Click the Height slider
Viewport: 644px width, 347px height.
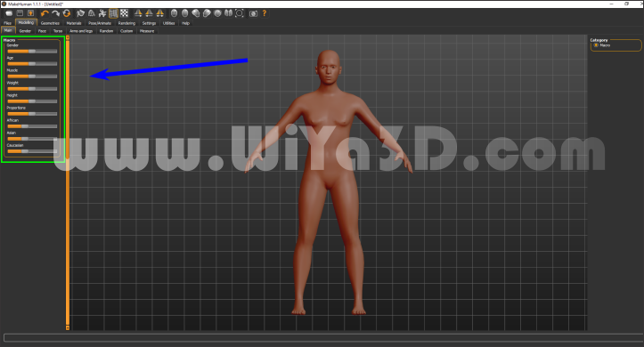(32, 101)
